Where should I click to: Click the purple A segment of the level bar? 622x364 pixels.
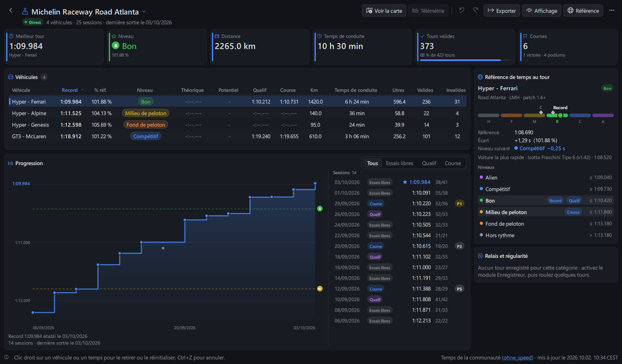click(603, 115)
